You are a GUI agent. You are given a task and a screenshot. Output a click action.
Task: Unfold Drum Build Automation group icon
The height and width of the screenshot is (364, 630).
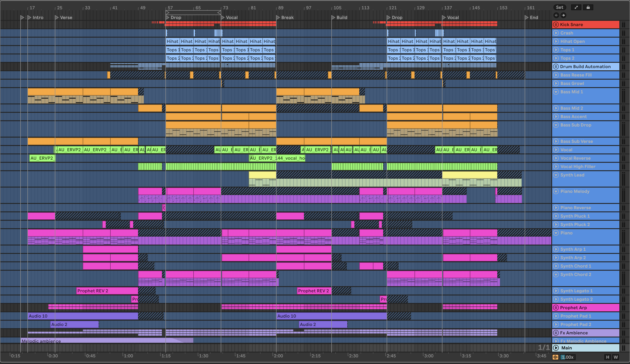coord(556,67)
